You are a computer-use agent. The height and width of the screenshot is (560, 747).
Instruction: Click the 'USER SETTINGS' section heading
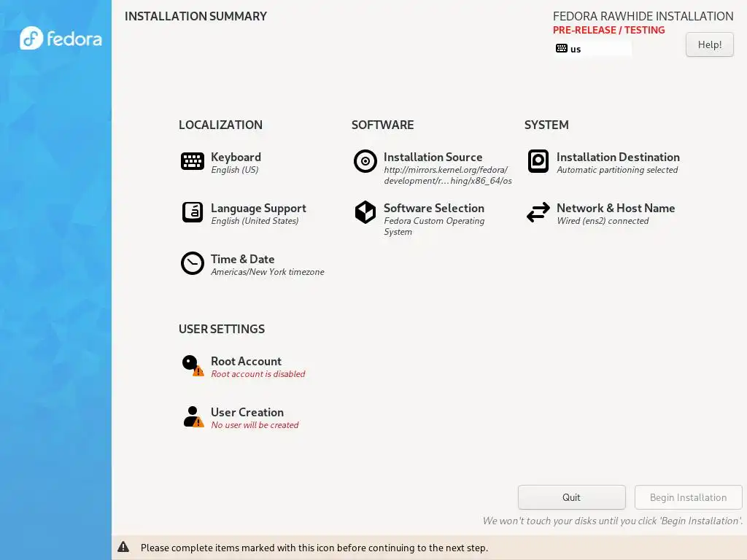point(222,329)
